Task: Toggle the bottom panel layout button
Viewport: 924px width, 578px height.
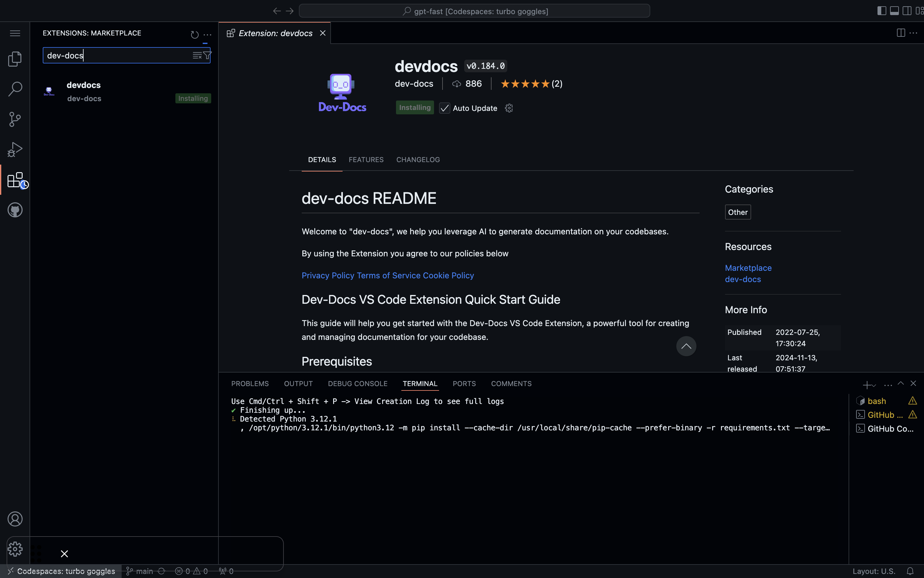Action: [x=894, y=11]
